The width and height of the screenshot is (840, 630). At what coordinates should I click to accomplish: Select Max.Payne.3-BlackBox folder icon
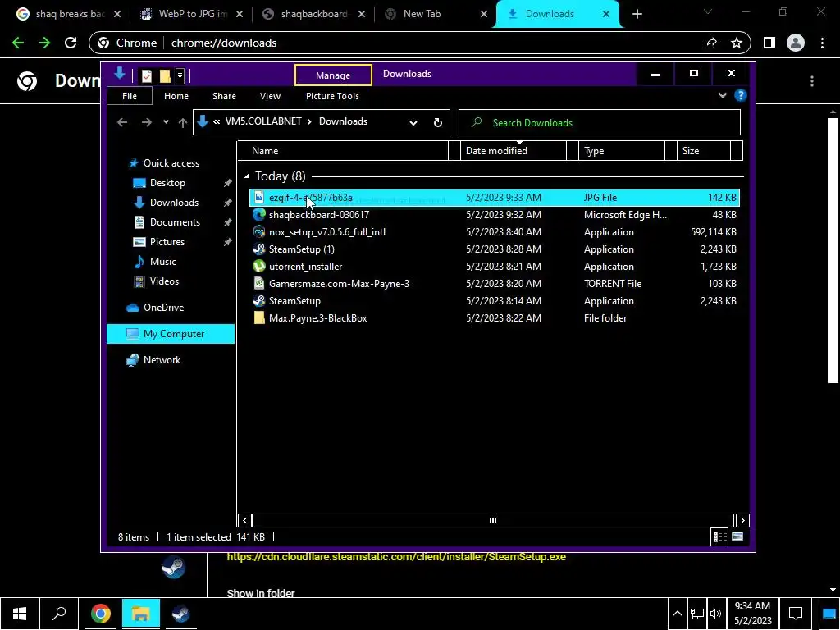pyautogui.click(x=258, y=317)
